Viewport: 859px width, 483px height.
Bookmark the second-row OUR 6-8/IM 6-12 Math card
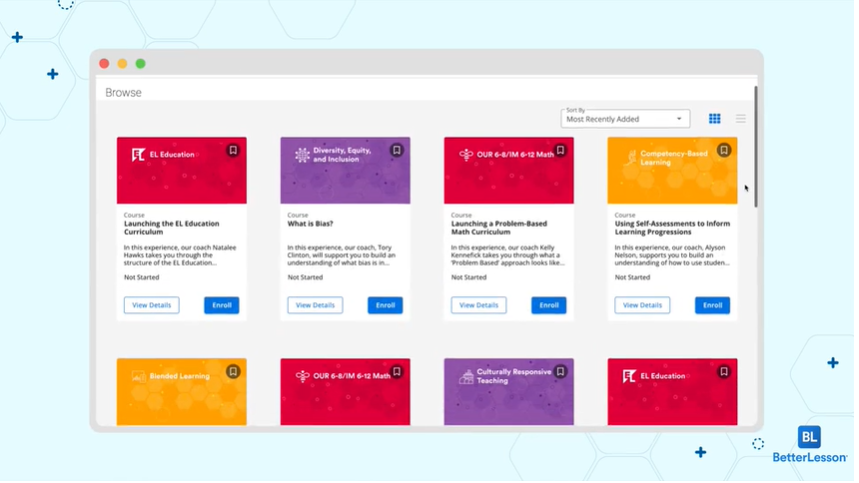coord(398,373)
